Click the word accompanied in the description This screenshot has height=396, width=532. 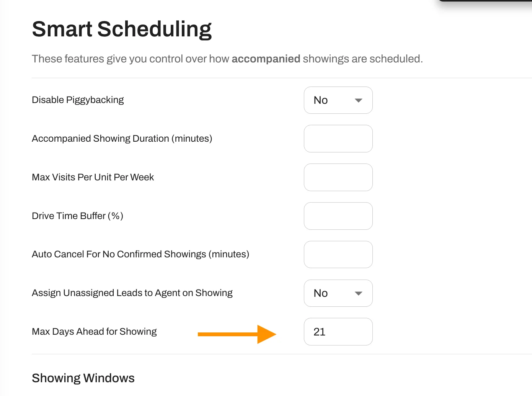(x=266, y=59)
